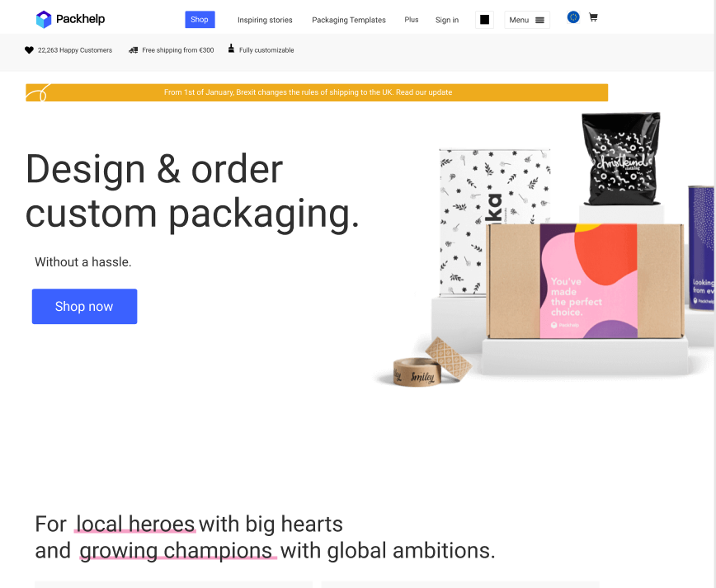Click the brush icon for Fully customizable
This screenshot has width=716, height=588.
[231, 49]
